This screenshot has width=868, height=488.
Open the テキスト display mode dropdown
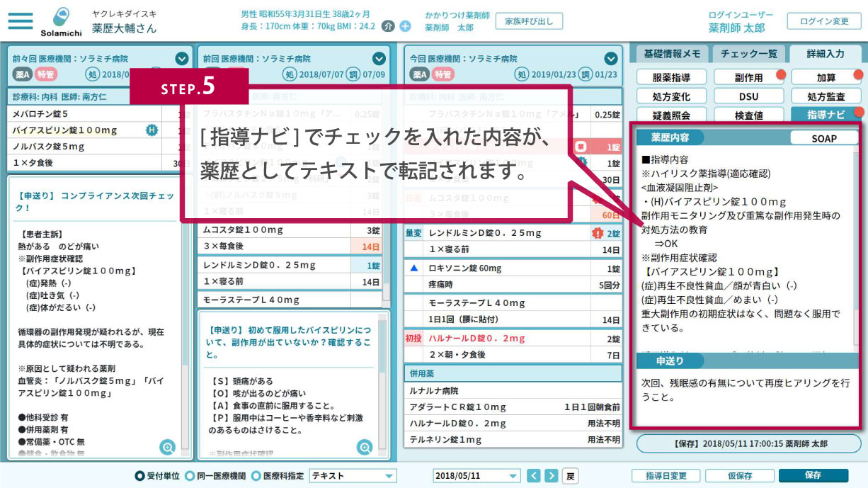[353, 476]
